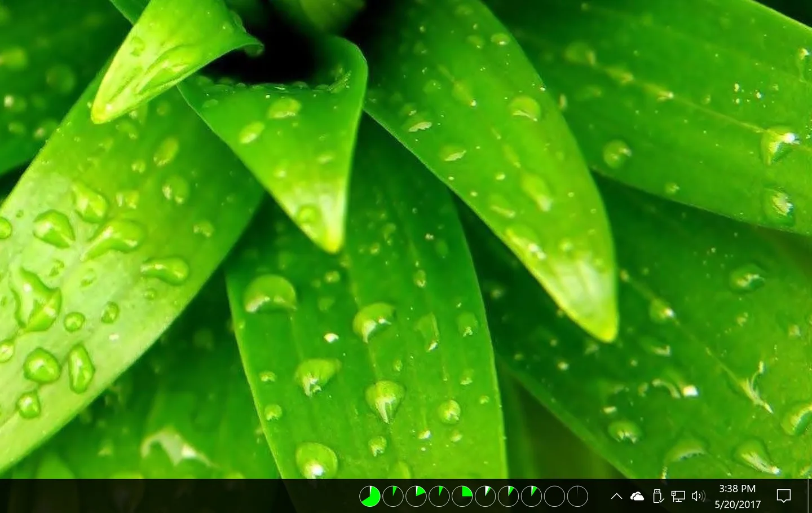Click the third pie chart tray icon
The height and width of the screenshot is (513, 812).
(416, 496)
